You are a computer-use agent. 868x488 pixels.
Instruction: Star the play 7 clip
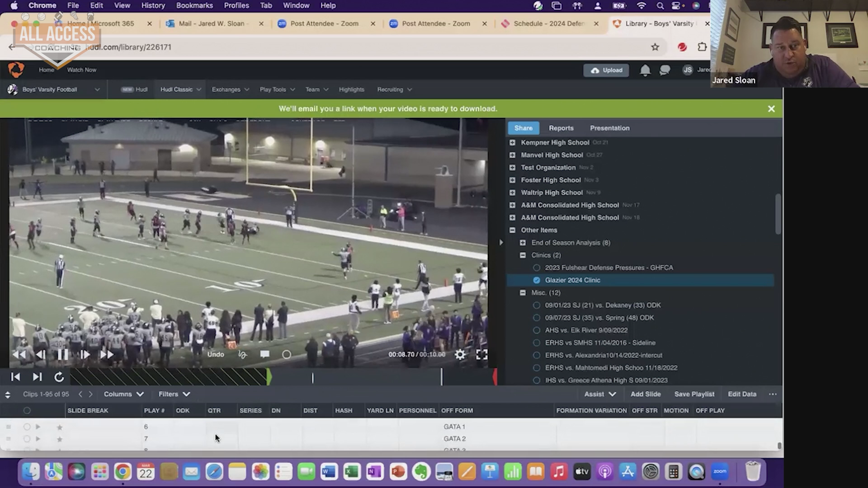[59, 439]
